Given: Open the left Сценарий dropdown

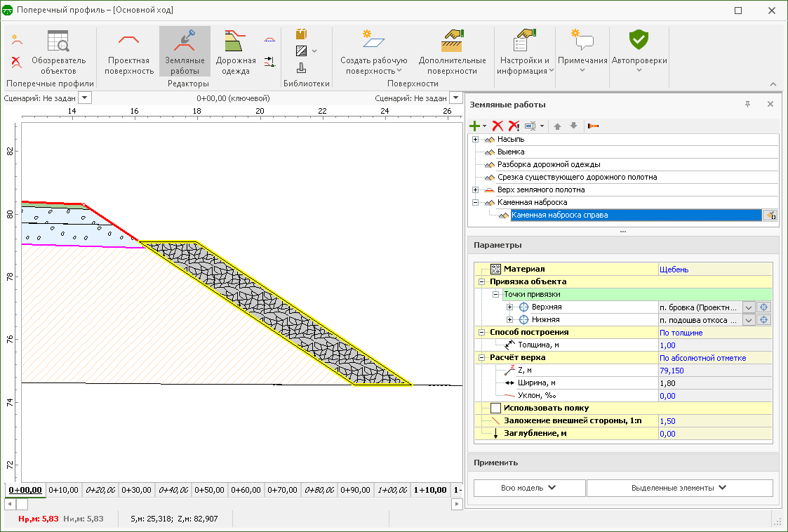Looking at the screenshot, I should click(85, 99).
